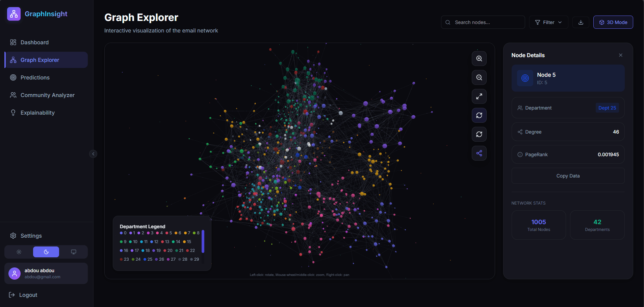Click the user avatar icon for abdou
644x307 pixels.
coord(15,274)
